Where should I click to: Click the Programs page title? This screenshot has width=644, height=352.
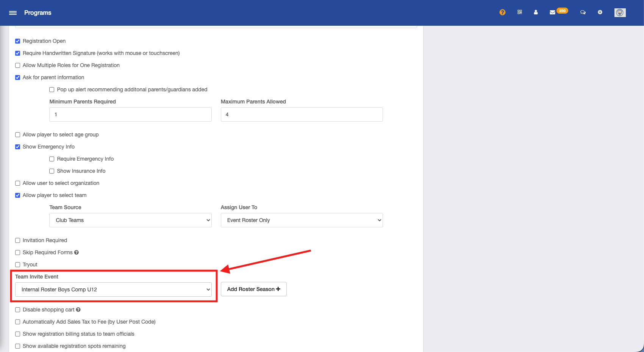click(38, 13)
